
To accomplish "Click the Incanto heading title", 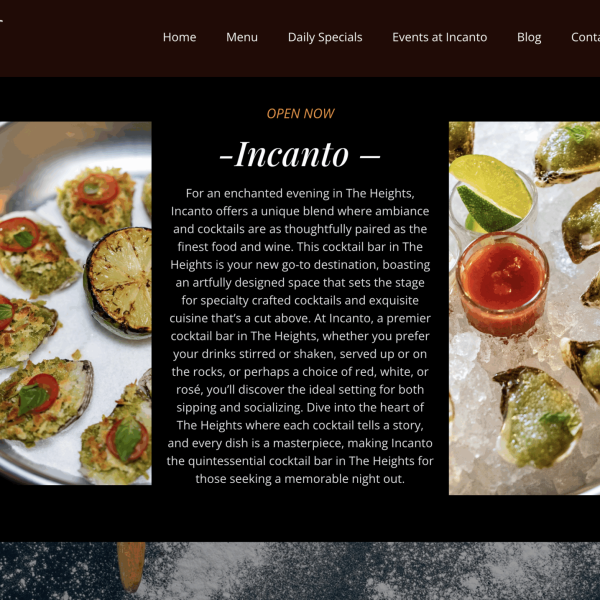I will click(x=300, y=154).
